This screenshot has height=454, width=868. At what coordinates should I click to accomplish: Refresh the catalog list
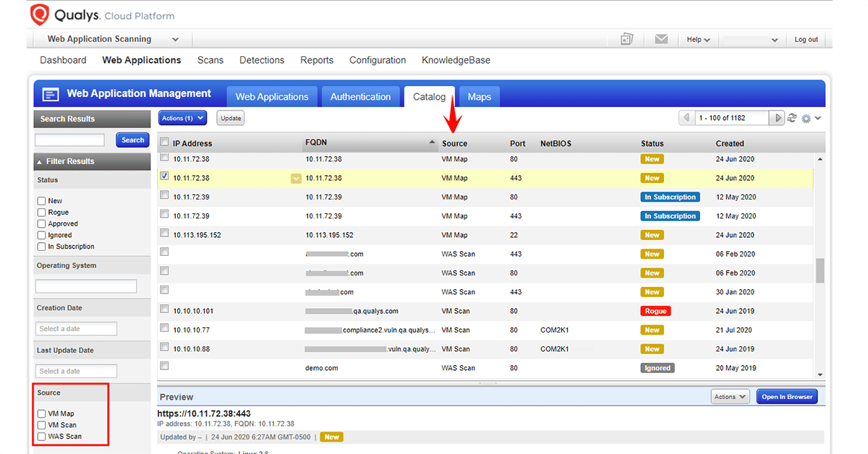click(792, 118)
